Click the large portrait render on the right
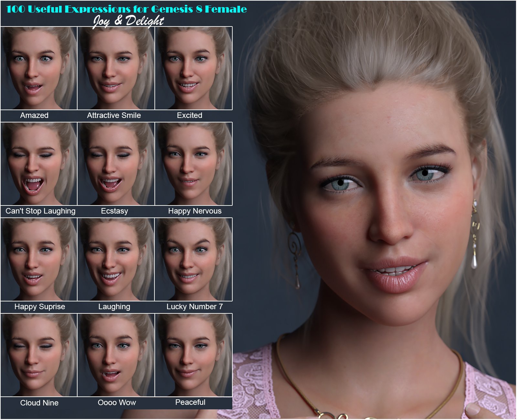This screenshot has height=420, width=517. pos(375,210)
